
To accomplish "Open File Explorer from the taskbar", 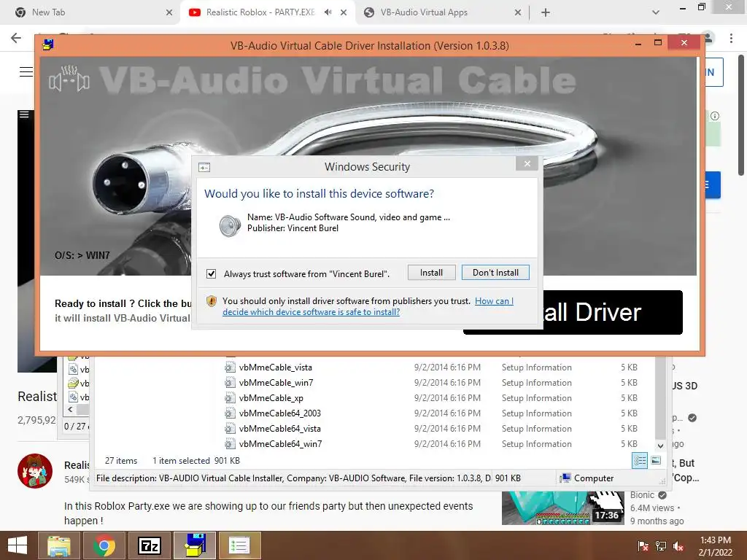I will pyautogui.click(x=58, y=545).
